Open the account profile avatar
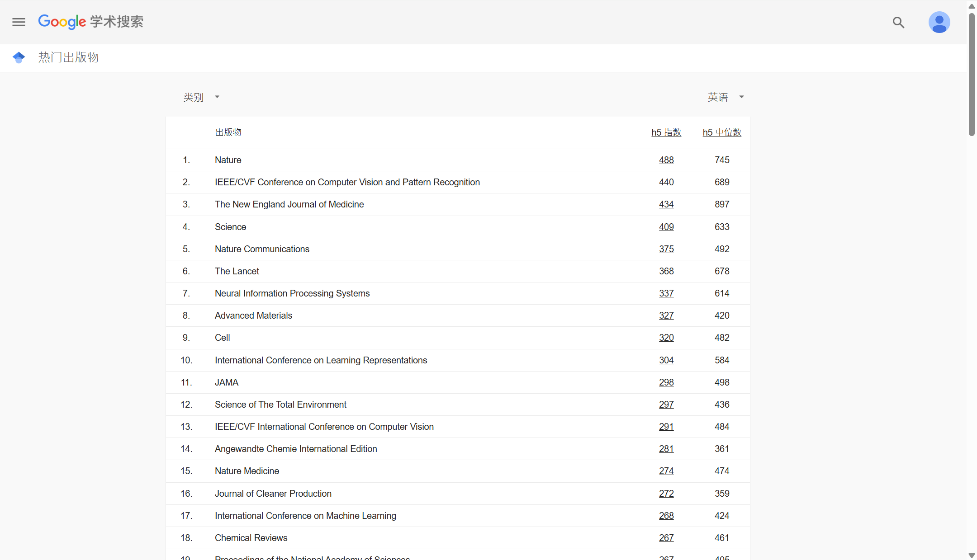This screenshot has height=560, width=977. click(939, 22)
